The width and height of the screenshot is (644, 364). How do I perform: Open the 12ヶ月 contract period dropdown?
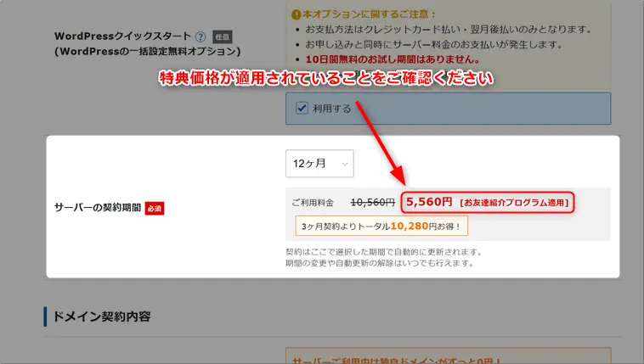coord(319,164)
